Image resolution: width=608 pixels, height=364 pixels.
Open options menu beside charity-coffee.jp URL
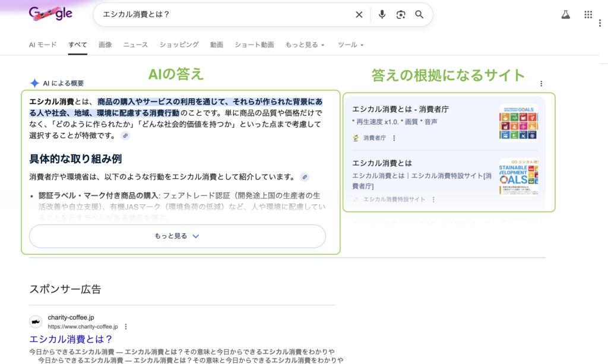coord(126,327)
